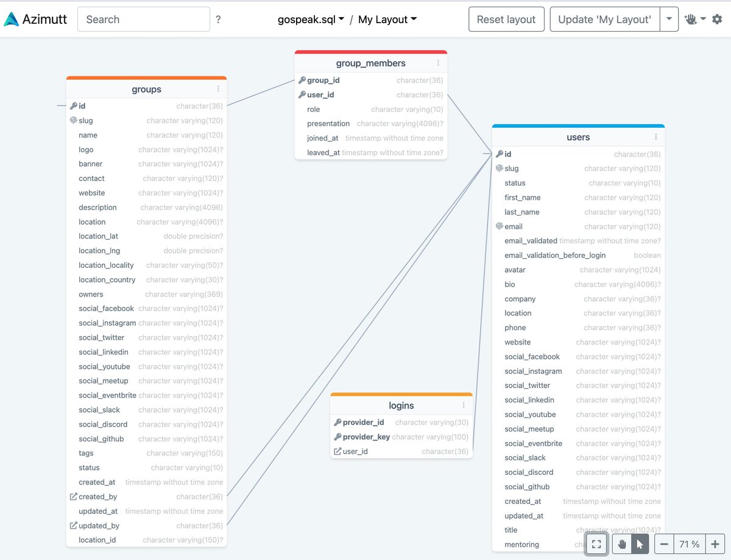
Task: Click the unique index icon next to users email
Action: coord(501,226)
